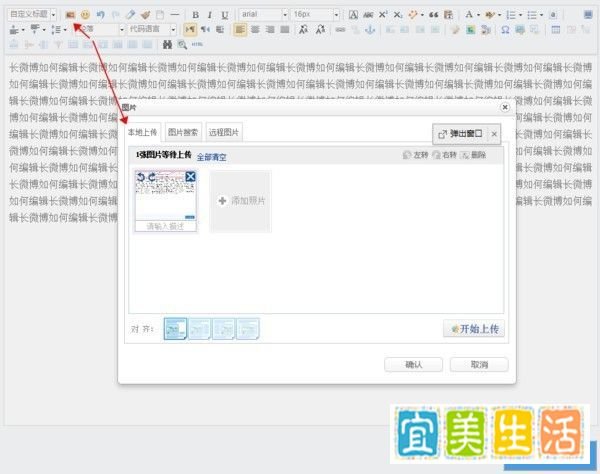Insert a blockquote
This screenshot has width=600, height=474.
click(434, 15)
